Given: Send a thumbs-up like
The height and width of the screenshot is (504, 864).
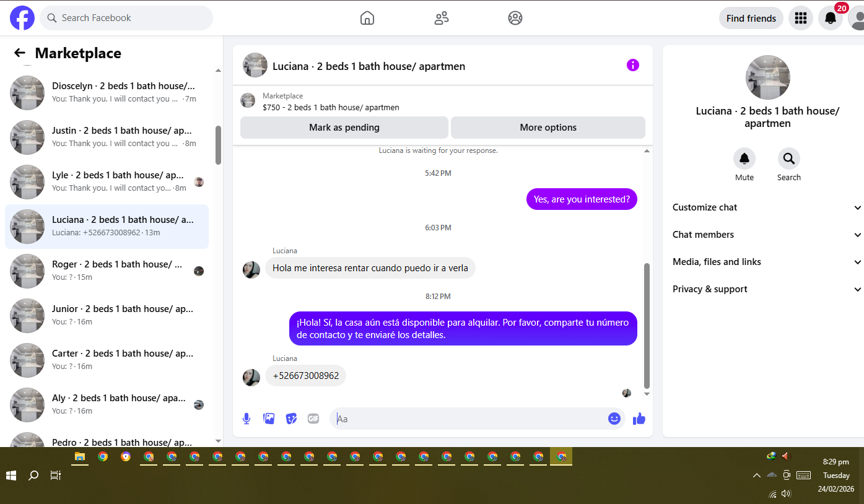Looking at the screenshot, I should pyautogui.click(x=639, y=419).
